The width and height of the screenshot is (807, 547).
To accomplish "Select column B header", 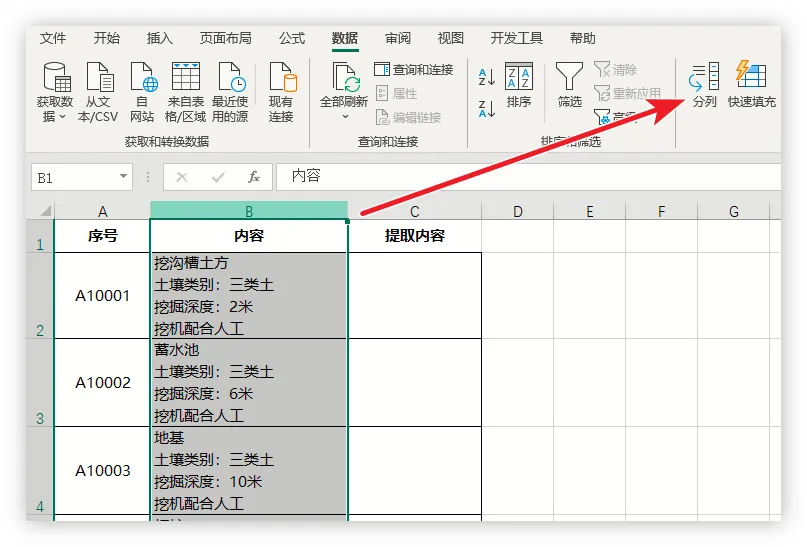I will [249, 211].
